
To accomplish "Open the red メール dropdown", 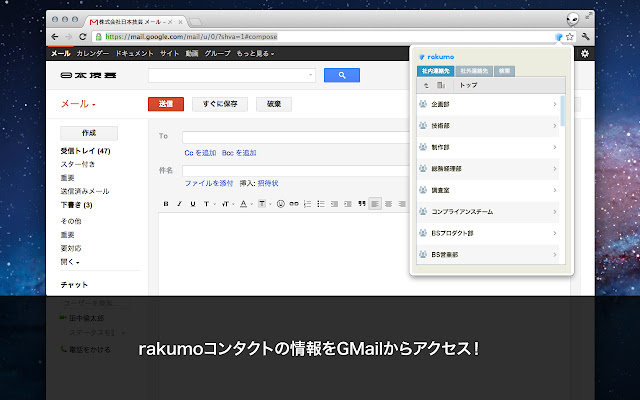I will click(78, 104).
